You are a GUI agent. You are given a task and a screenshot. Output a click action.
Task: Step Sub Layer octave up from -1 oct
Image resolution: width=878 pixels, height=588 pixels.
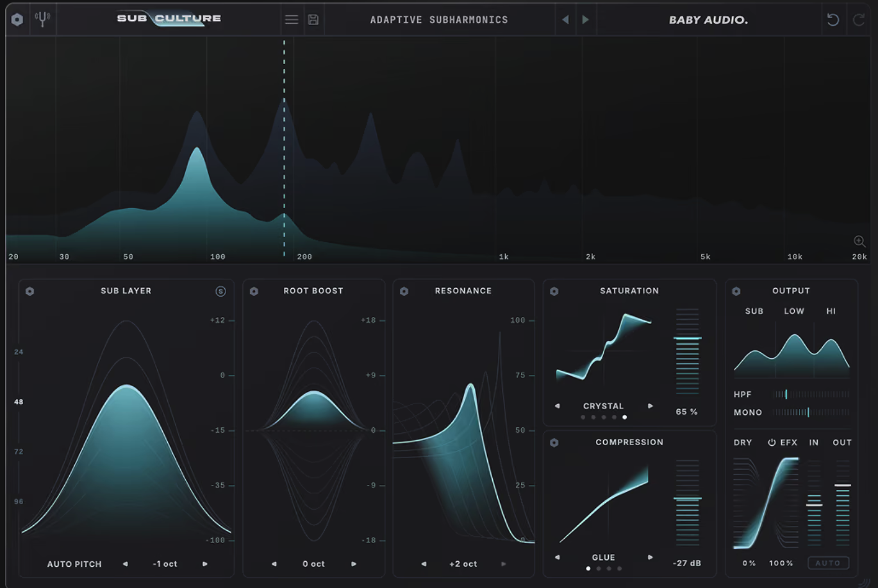(x=205, y=564)
